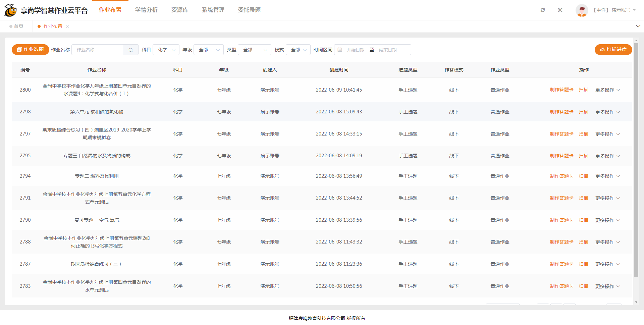Close the 作业布置 tab with x
This screenshot has height=325, width=644.
[67, 26]
